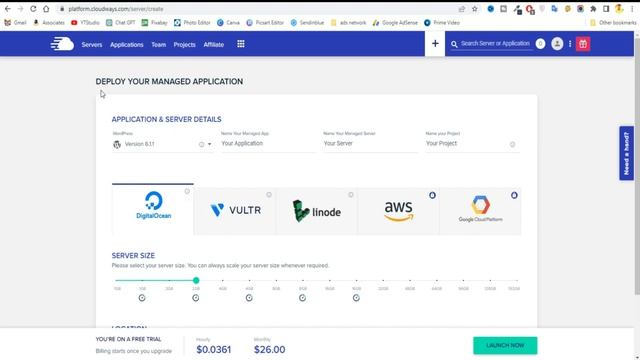Open the Chrome three-dot menu
The image size is (640, 360).
(x=632, y=9)
